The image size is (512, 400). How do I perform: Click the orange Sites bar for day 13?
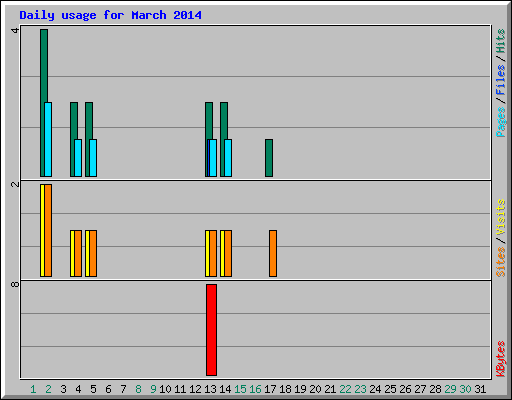[213, 253]
